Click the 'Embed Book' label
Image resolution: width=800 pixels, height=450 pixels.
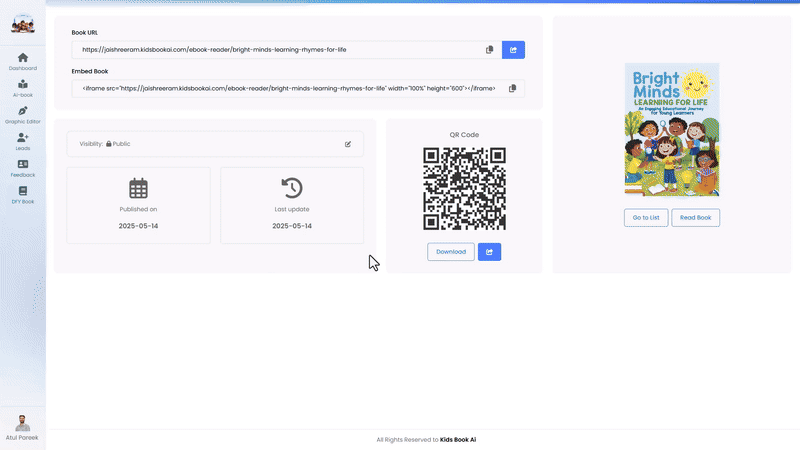[90, 71]
